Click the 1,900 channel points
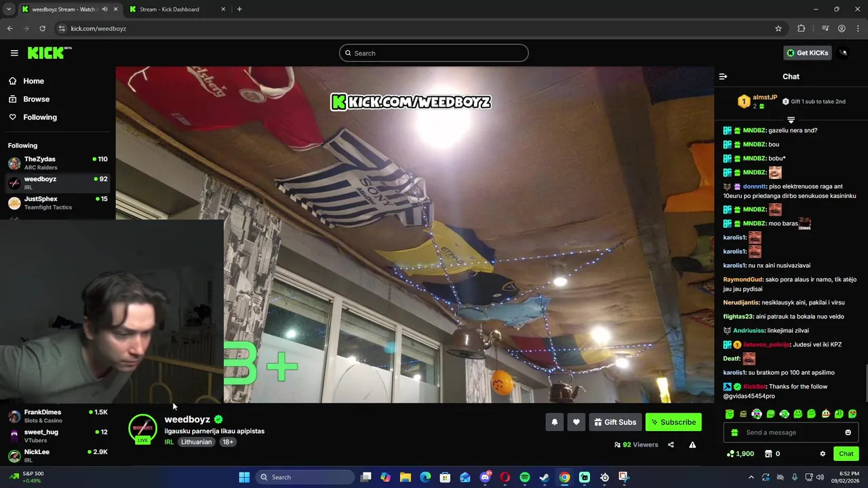The width and height of the screenshot is (868, 488). (740, 454)
